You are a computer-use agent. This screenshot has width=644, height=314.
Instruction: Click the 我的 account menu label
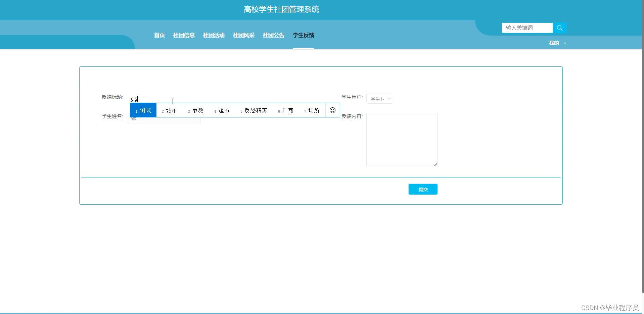point(554,43)
